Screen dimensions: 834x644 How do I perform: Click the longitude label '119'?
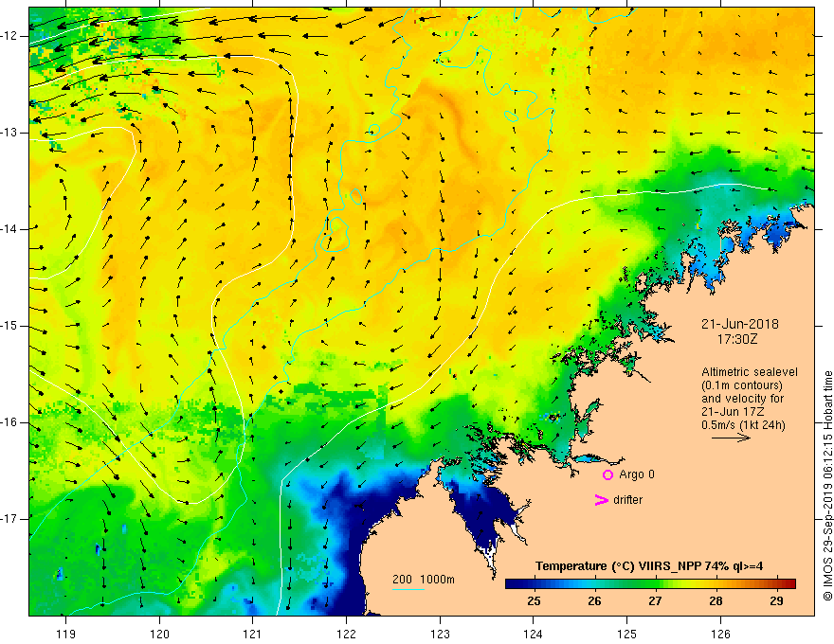pos(66,634)
